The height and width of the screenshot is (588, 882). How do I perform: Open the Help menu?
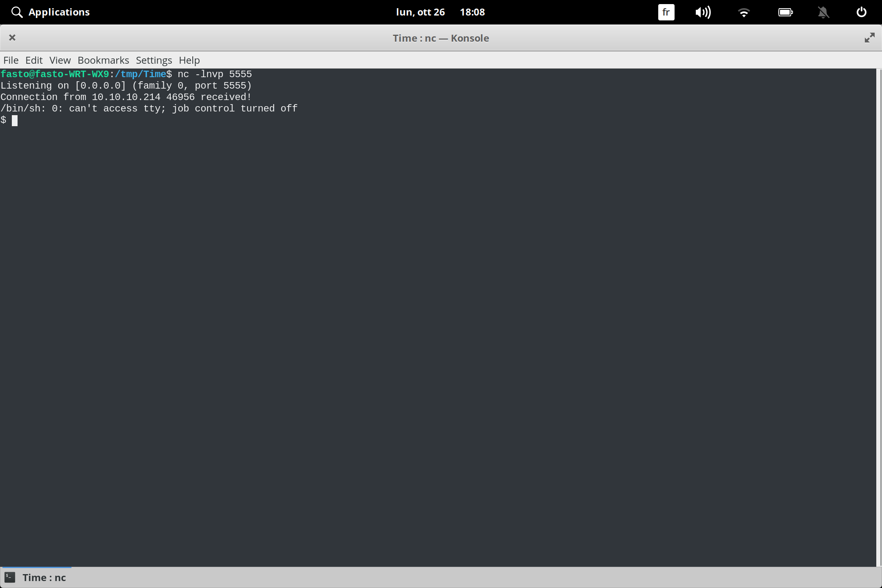tap(189, 60)
